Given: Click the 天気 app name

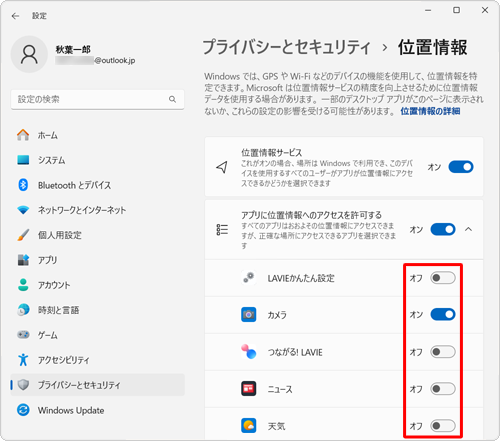Looking at the screenshot, I should pyautogui.click(x=276, y=426).
